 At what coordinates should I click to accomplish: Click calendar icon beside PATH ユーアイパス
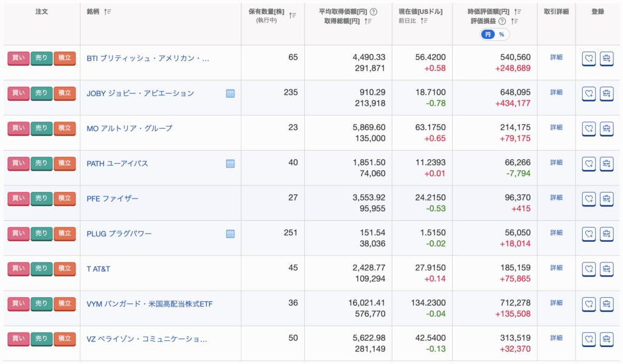coord(230,163)
